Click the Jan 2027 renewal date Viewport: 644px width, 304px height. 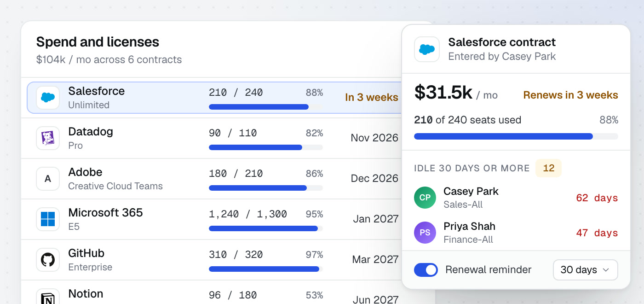pos(376,219)
